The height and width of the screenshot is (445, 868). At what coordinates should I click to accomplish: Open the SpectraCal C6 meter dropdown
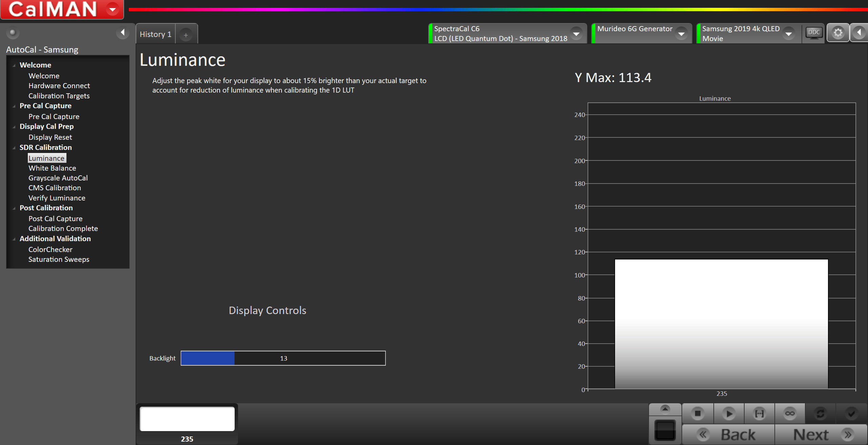tap(576, 34)
